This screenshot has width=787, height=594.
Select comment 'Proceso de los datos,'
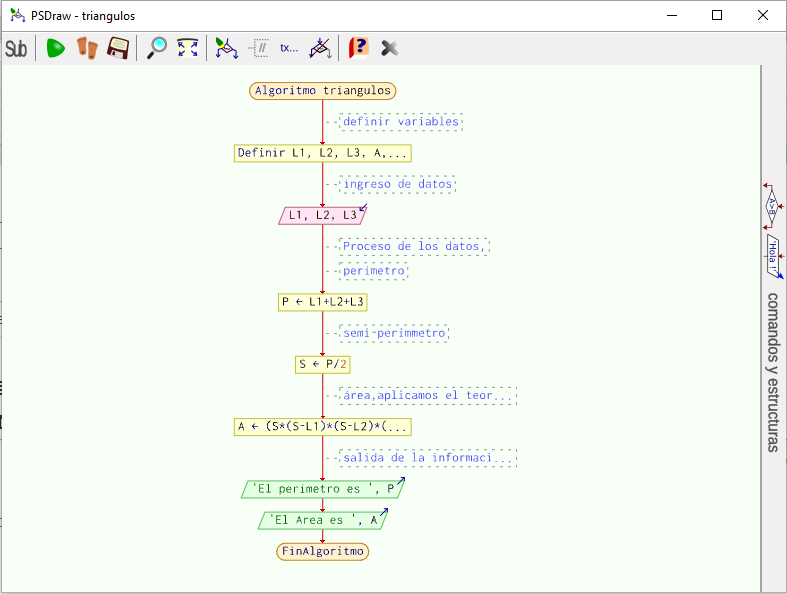[415, 247]
